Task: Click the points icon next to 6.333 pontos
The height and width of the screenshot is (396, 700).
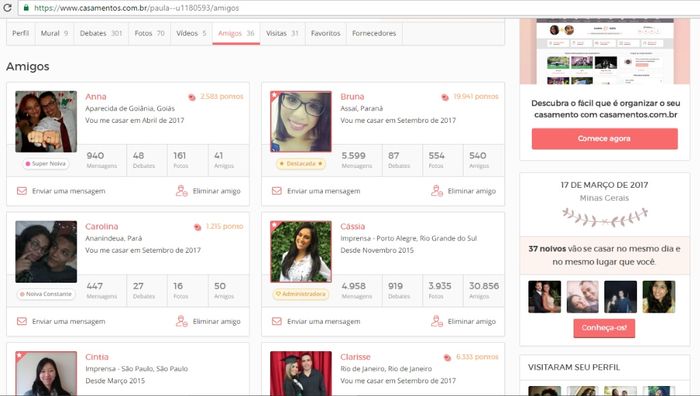Action: tap(447, 357)
